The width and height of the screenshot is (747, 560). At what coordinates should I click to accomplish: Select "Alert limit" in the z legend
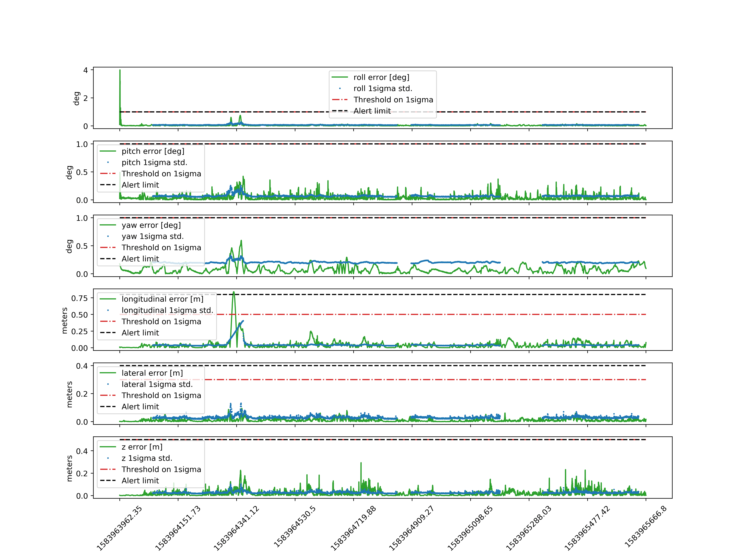pyautogui.click(x=140, y=480)
